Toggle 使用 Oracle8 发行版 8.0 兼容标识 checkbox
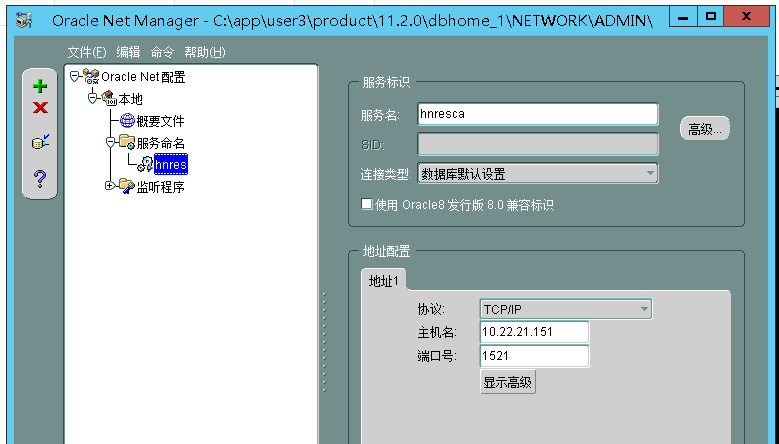 367,204
